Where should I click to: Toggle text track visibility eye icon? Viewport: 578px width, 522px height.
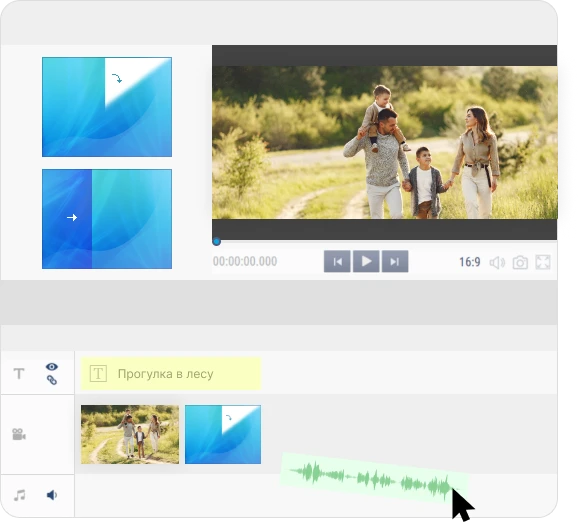point(52,366)
